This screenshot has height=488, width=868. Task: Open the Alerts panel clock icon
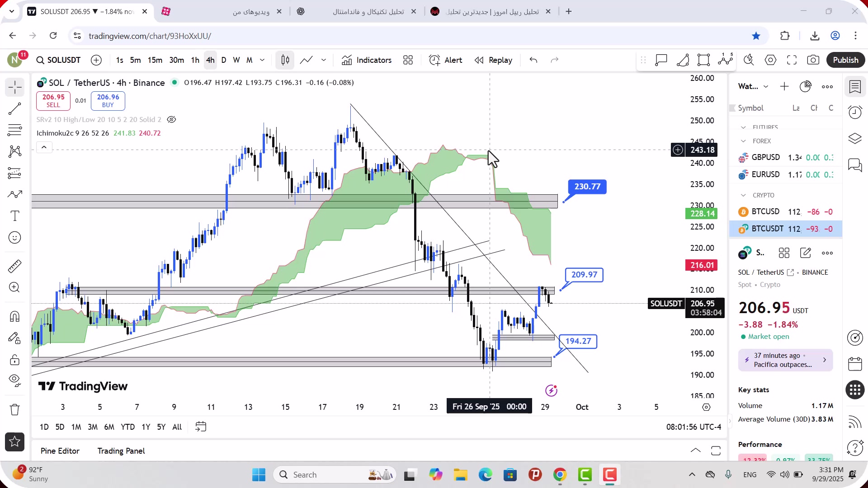[855, 112]
